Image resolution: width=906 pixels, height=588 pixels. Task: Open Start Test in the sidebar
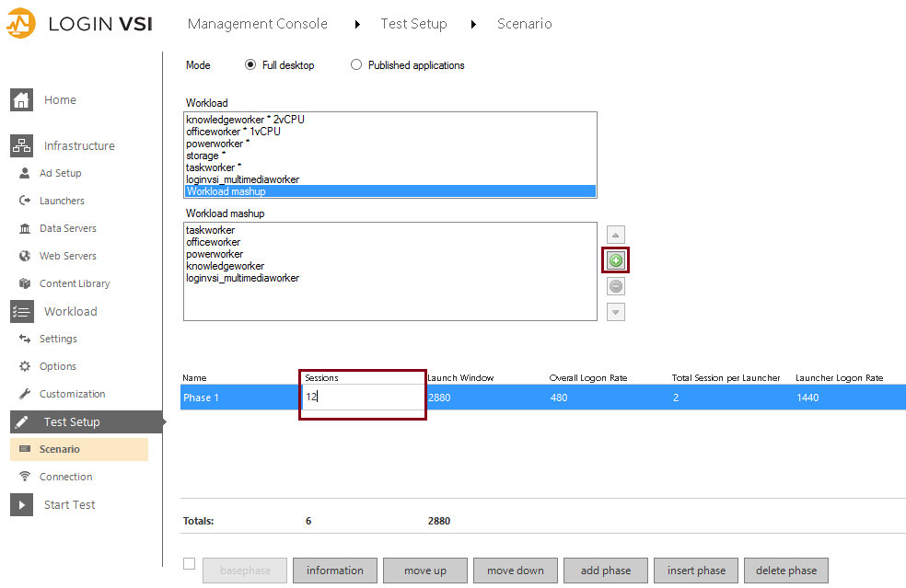(x=69, y=505)
